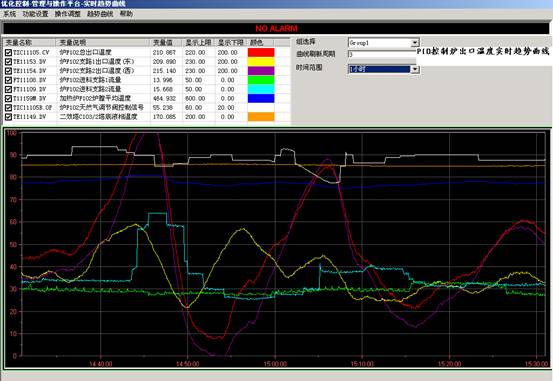
Task: Click the purple color swatch for TE11154.DV
Action: click(261, 71)
